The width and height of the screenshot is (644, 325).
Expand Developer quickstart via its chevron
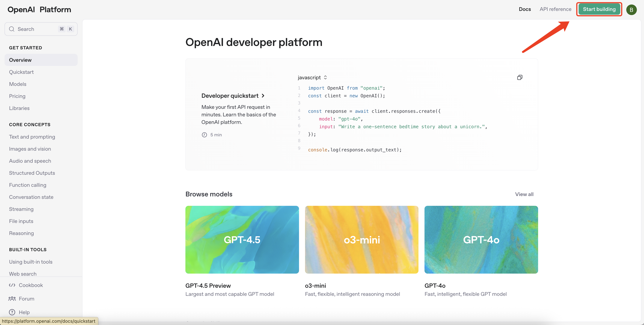263,96
